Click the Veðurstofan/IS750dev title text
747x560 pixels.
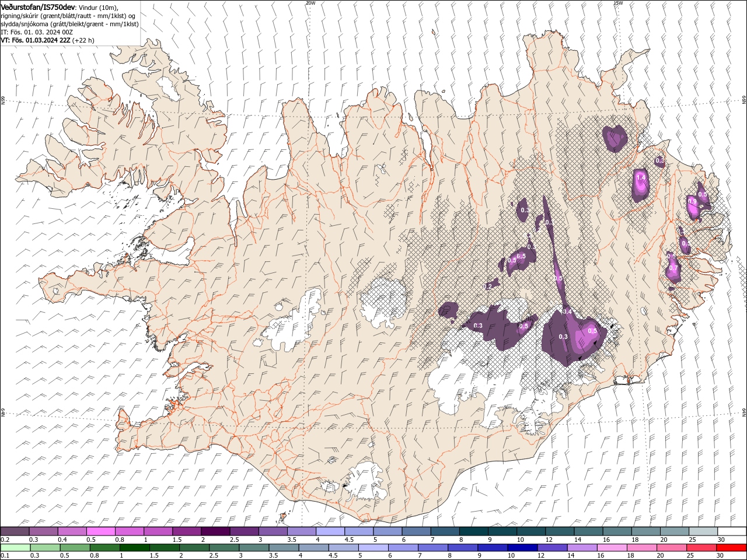(x=38, y=7)
